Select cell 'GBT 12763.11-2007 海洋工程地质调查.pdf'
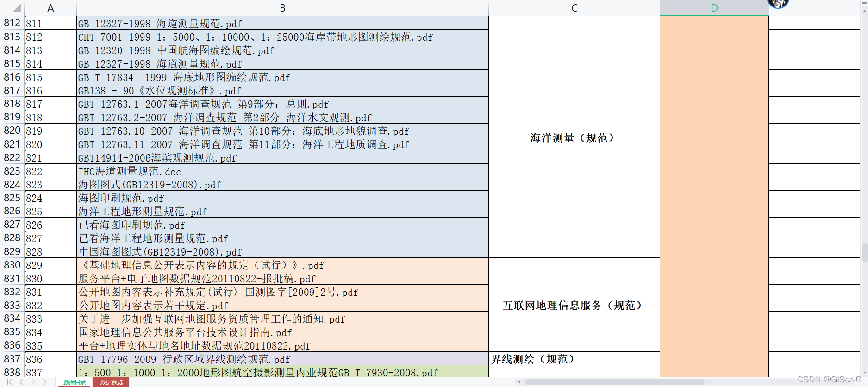This screenshot has height=387, width=868. tap(282, 144)
